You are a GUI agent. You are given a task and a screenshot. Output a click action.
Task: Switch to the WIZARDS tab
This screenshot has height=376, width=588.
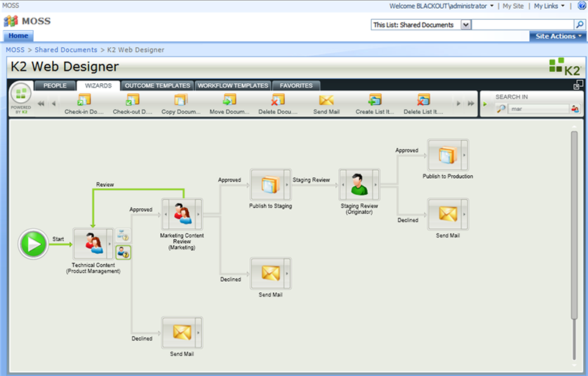[x=98, y=85]
